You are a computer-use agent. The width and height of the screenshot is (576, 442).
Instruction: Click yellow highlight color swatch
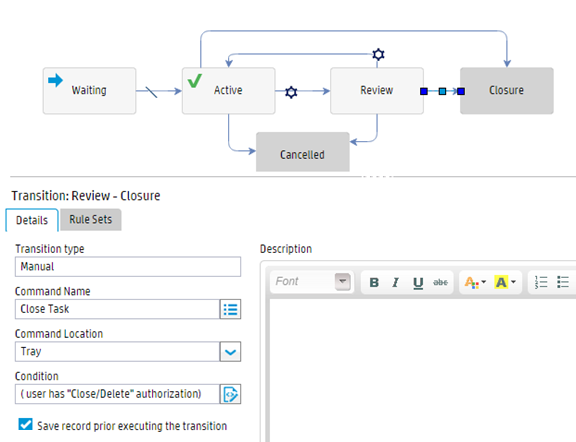[501, 282]
